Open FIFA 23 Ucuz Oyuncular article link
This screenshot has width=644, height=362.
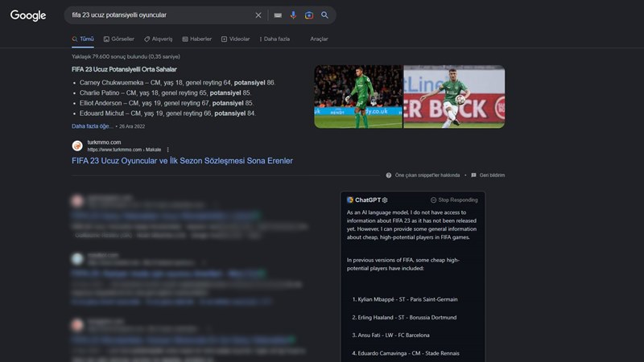[183, 161]
